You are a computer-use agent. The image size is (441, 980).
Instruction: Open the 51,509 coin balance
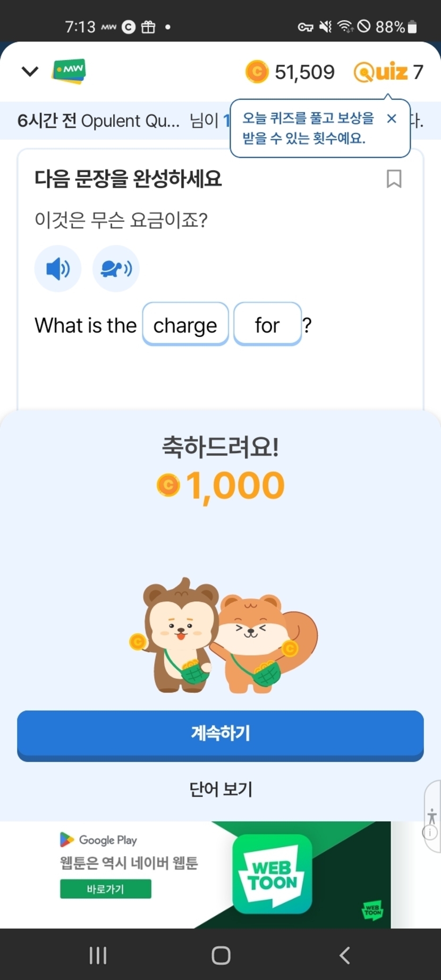pos(291,72)
